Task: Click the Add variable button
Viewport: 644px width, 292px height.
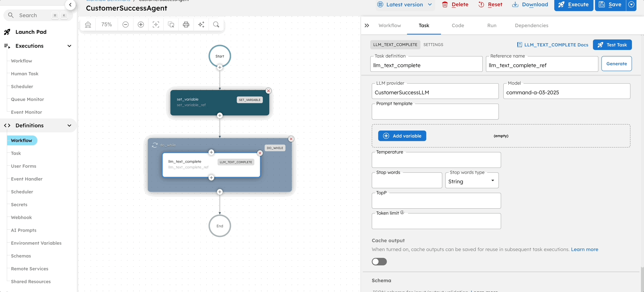Action: tap(402, 136)
